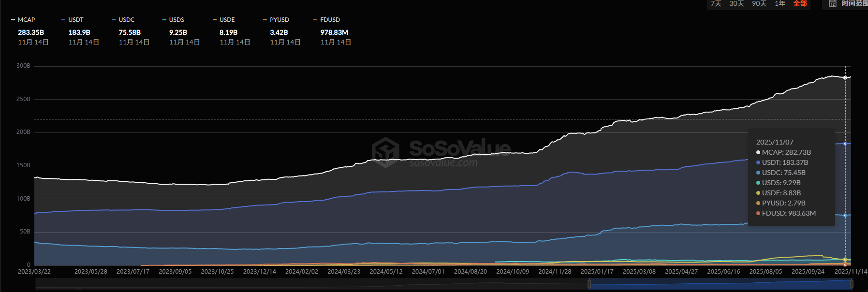Open the 时间范围 date range picker
This screenshot has height=292, width=868.
(x=853, y=4)
